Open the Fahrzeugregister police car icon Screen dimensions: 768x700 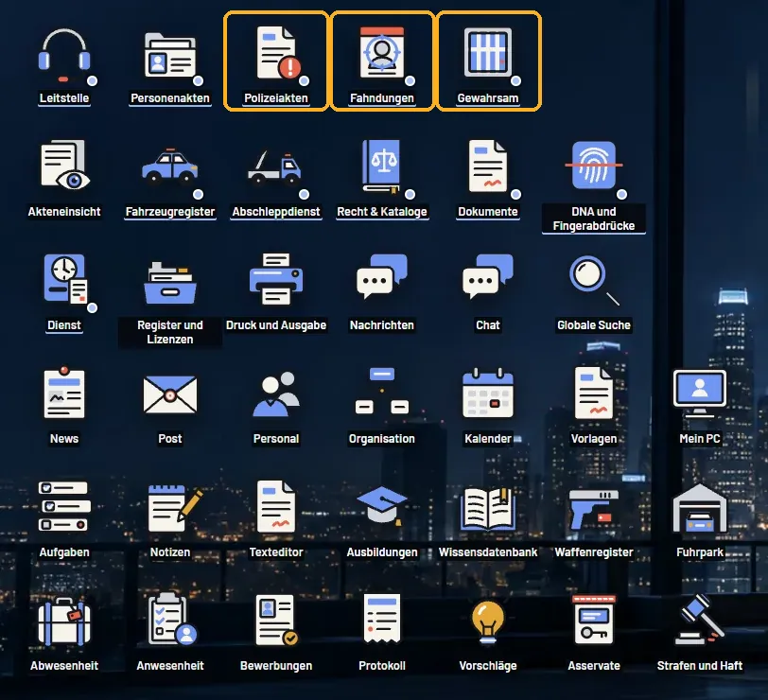(x=170, y=166)
